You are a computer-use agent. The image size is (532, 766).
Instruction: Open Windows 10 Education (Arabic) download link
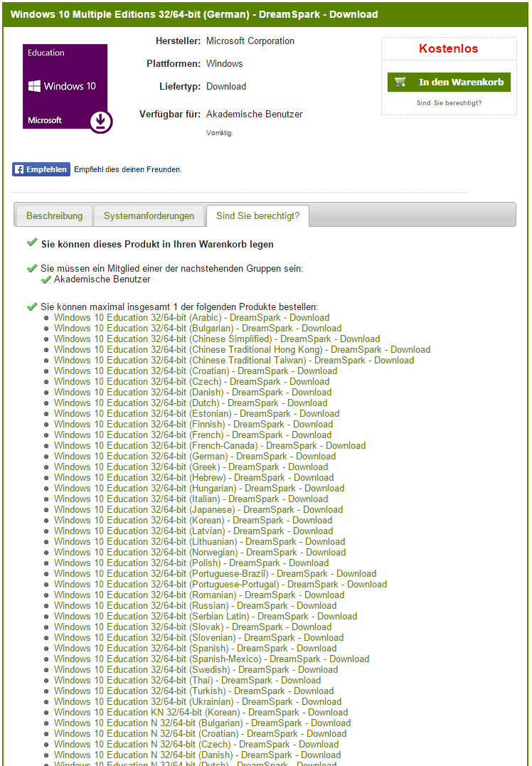click(191, 317)
